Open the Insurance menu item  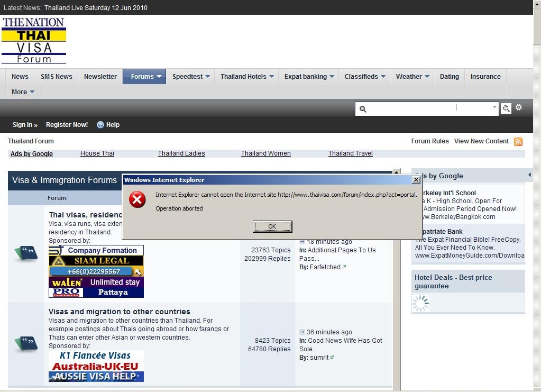(485, 77)
